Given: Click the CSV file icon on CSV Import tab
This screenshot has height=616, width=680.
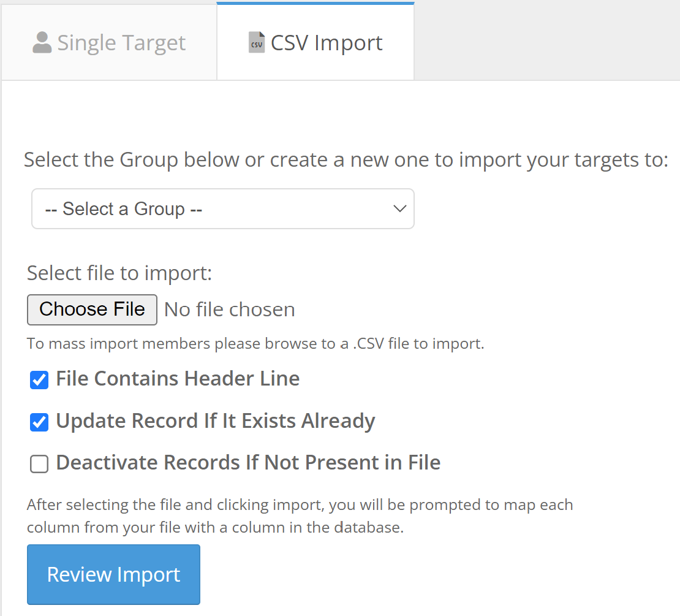Looking at the screenshot, I should (257, 43).
